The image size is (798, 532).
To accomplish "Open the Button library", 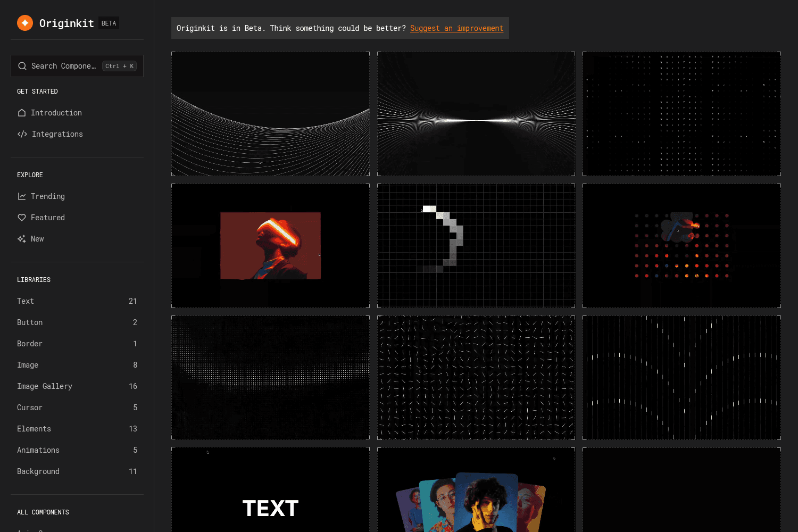I will click(77, 322).
